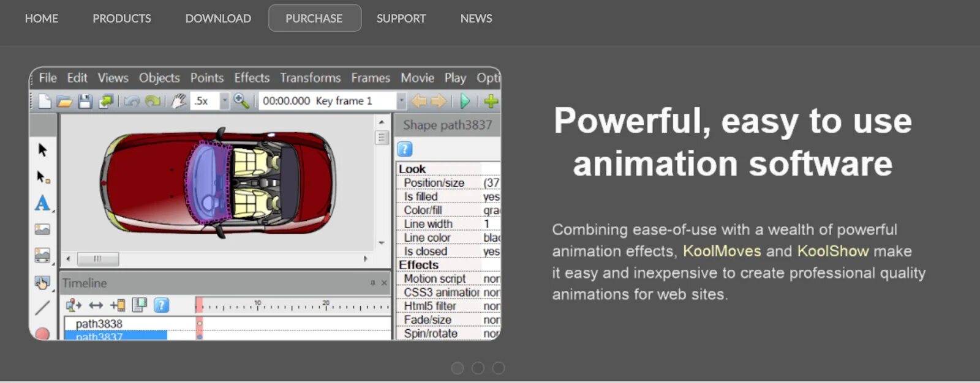The height and width of the screenshot is (383, 980).
Task: Click the Redo arrow icon
Action: (153, 101)
